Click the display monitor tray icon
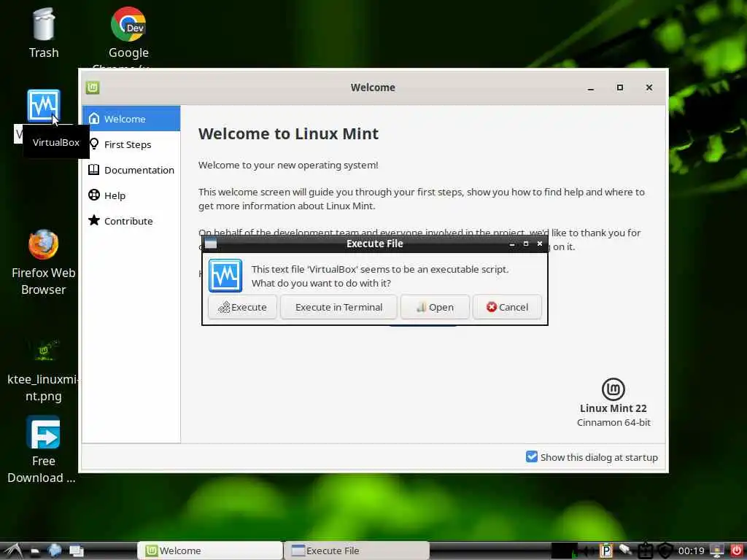747x560 pixels. (x=717, y=551)
